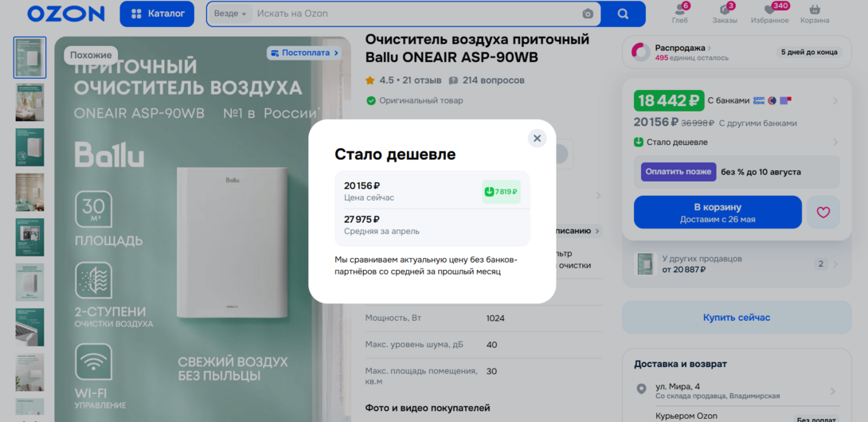The height and width of the screenshot is (422, 868).
Task: Open the Заказы orders icon
Action: pyautogui.click(x=725, y=14)
